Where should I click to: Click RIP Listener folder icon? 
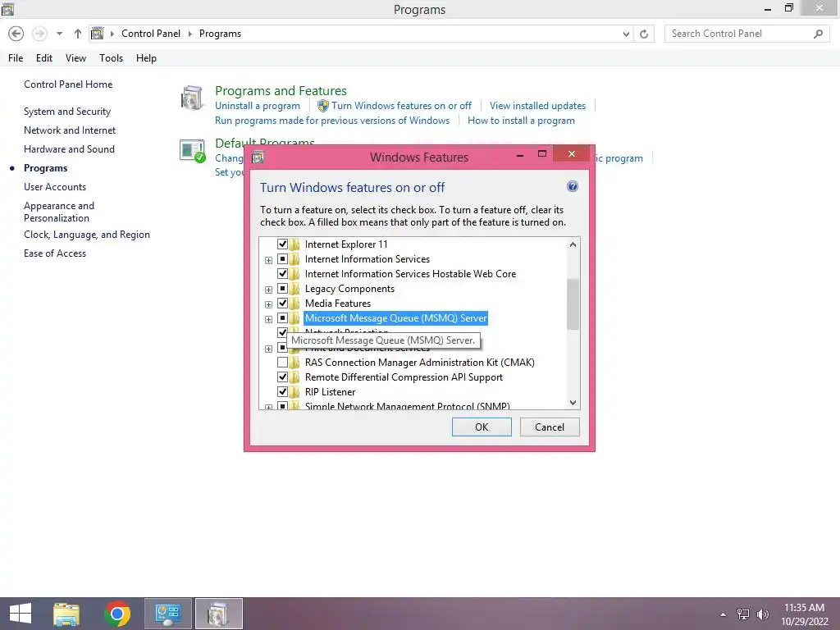(294, 392)
